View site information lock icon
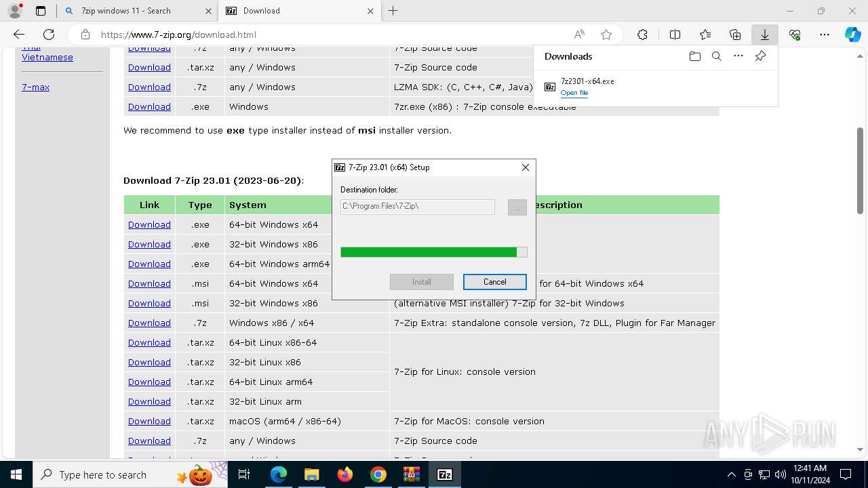The width and height of the screenshot is (868, 488). point(85,35)
